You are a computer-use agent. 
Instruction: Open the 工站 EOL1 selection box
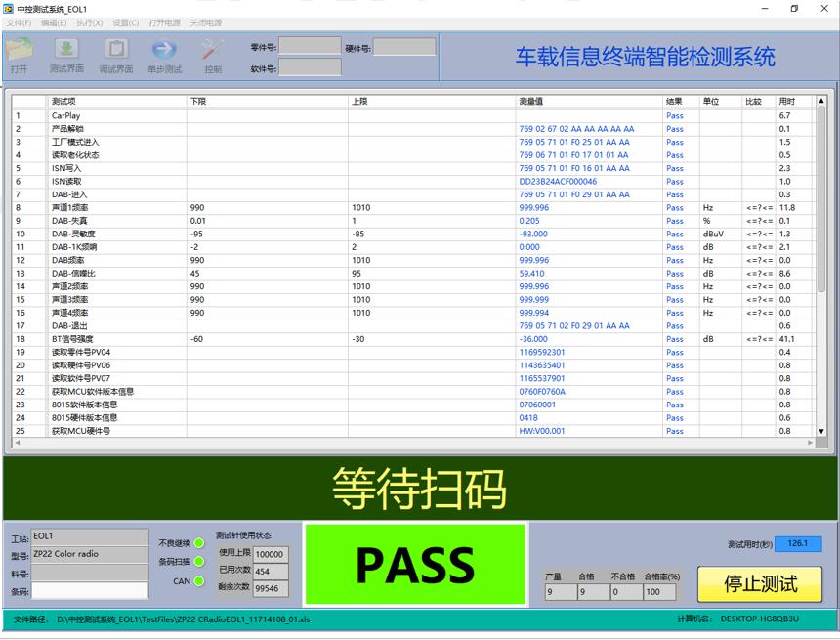pos(90,535)
